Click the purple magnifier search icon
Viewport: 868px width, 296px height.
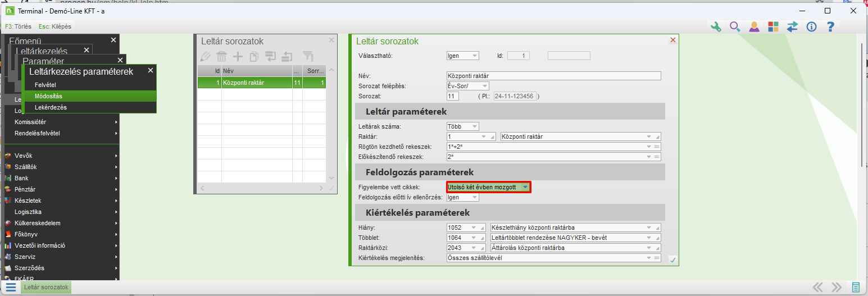tap(735, 26)
